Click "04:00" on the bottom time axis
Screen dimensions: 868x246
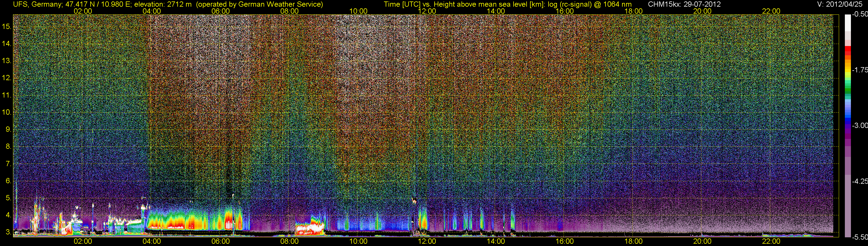(x=152, y=241)
